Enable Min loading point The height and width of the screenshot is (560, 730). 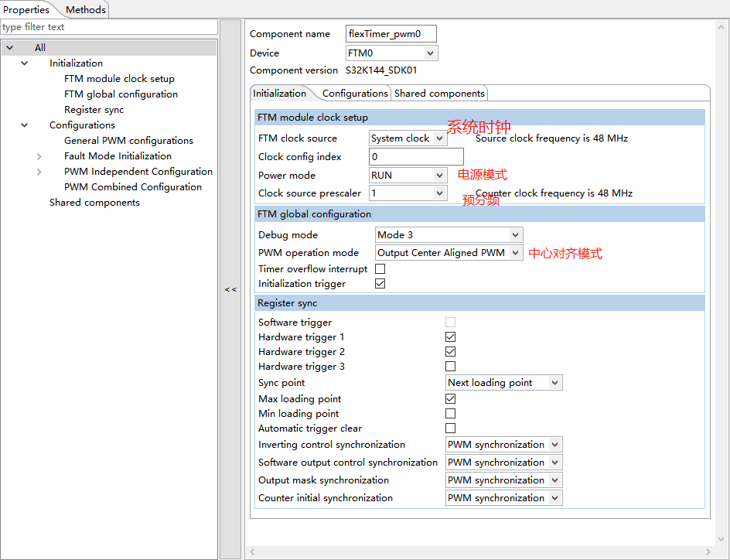(450, 413)
